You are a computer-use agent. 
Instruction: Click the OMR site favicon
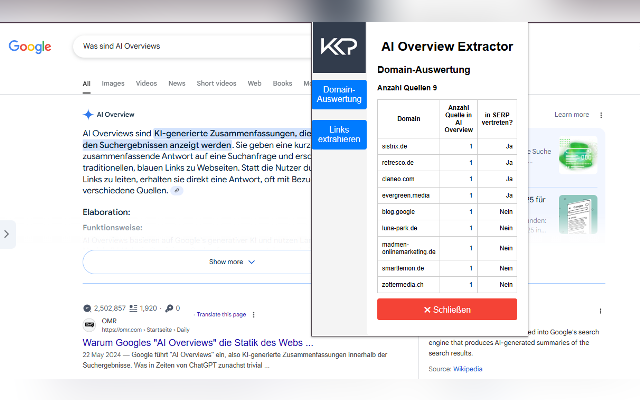click(x=89, y=325)
